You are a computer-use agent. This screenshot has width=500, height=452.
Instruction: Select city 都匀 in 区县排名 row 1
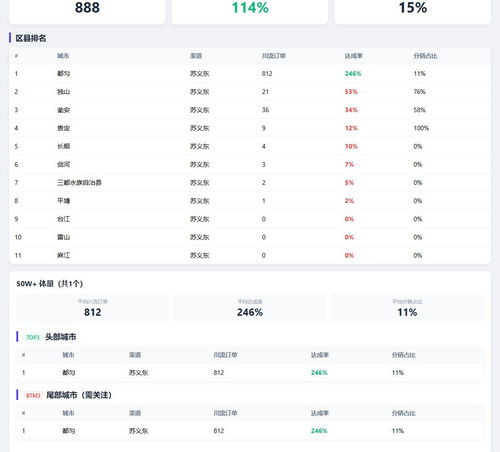[x=63, y=74]
